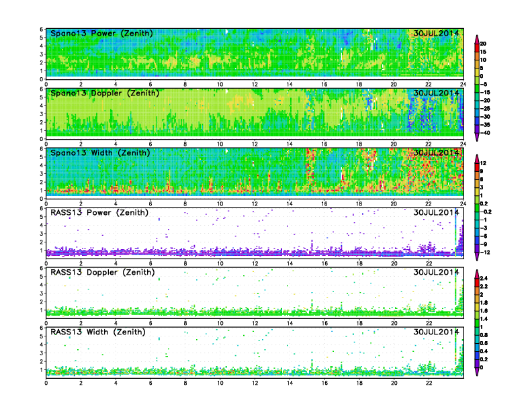Image resolution: width=532 pixels, height=411 pixels.
Task: Select the 30JUL2014 date in Spano13 Width panel
Action: click(x=436, y=152)
